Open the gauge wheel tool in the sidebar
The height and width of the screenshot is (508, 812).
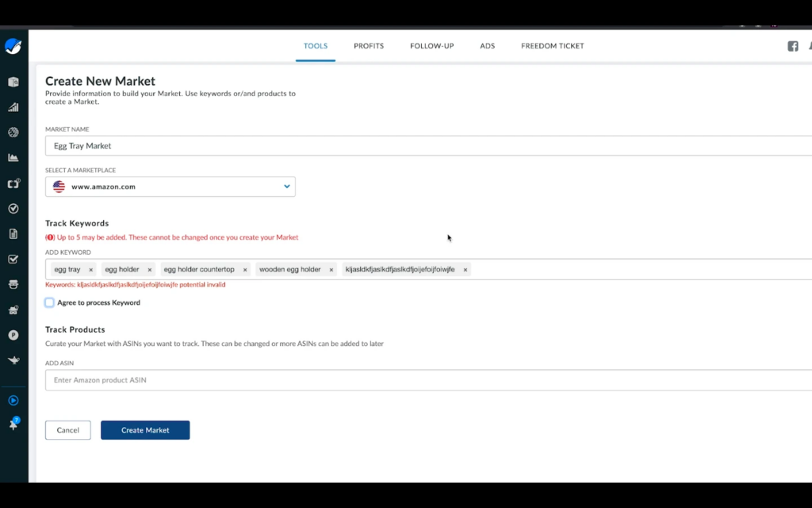(13, 132)
